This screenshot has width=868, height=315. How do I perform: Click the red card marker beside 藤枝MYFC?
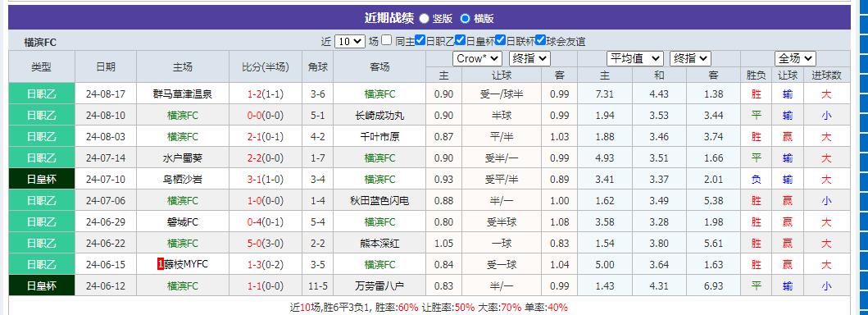[x=161, y=265]
